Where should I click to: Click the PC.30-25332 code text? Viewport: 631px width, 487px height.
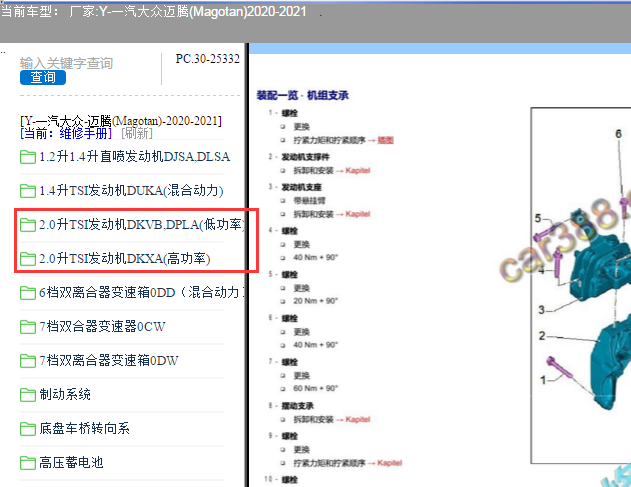[208, 59]
